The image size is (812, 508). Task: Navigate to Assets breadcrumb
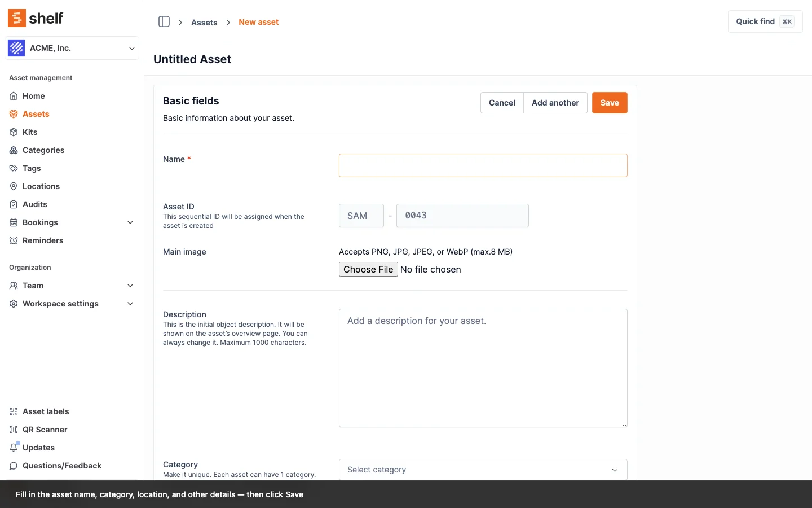tap(204, 23)
